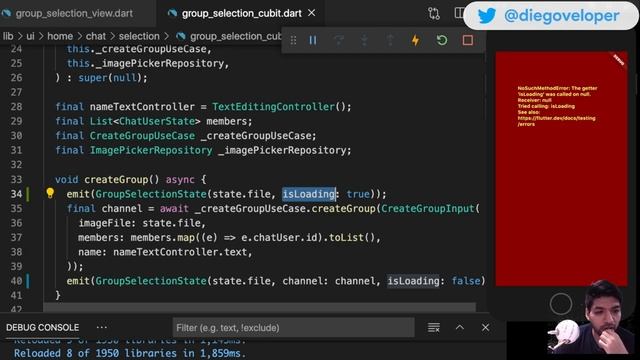The height and width of the screenshot is (360, 640).
Task: Grab the debug toolbar drag handle
Action: point(293,40)
